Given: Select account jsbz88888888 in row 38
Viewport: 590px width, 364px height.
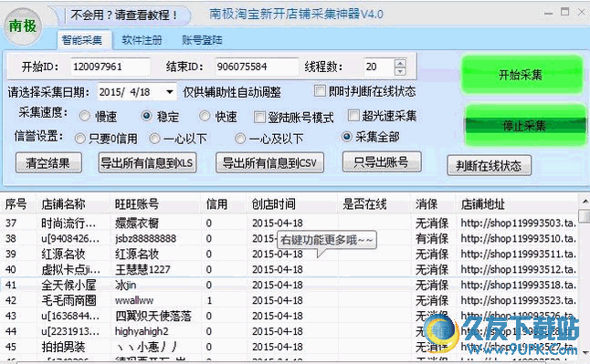Looking at the screenshot, I should (145, 239).
